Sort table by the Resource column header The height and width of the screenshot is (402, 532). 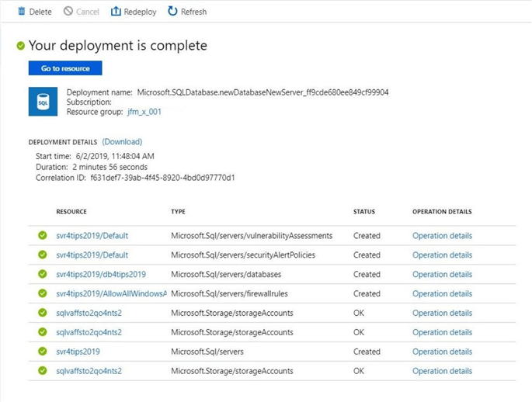click(x=71, y=212)
